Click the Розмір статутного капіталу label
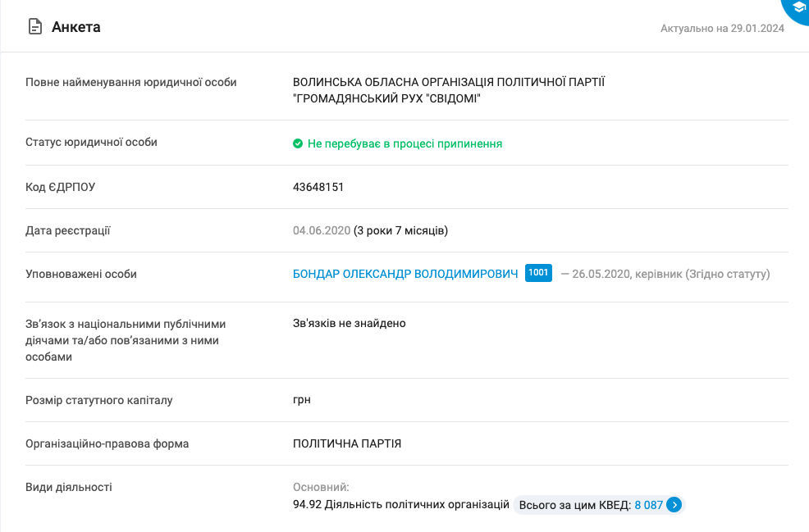Image resolution: width=809 pixels, height=532 pixels. tap(99, 400)
